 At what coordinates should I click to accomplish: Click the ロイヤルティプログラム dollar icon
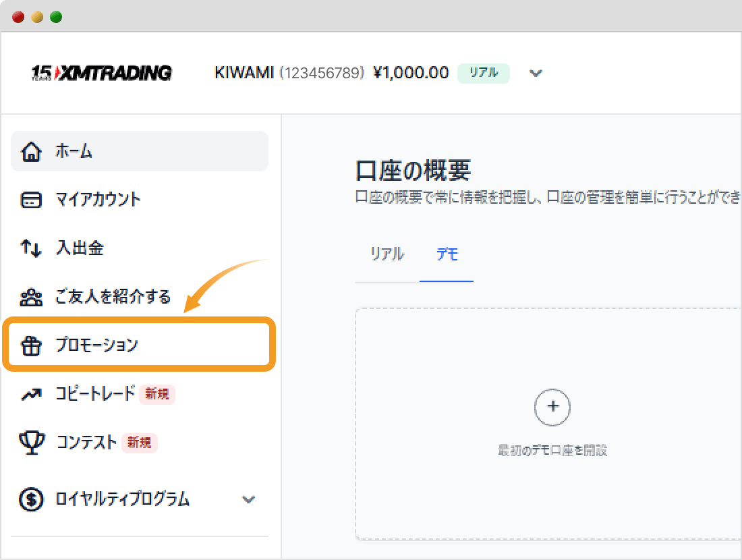pos(31,499)
